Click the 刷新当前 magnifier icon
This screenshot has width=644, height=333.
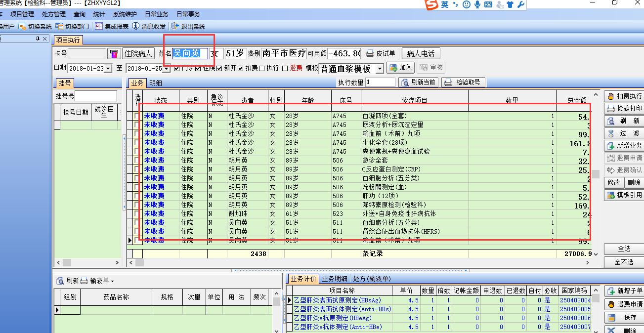click(404, 82)
